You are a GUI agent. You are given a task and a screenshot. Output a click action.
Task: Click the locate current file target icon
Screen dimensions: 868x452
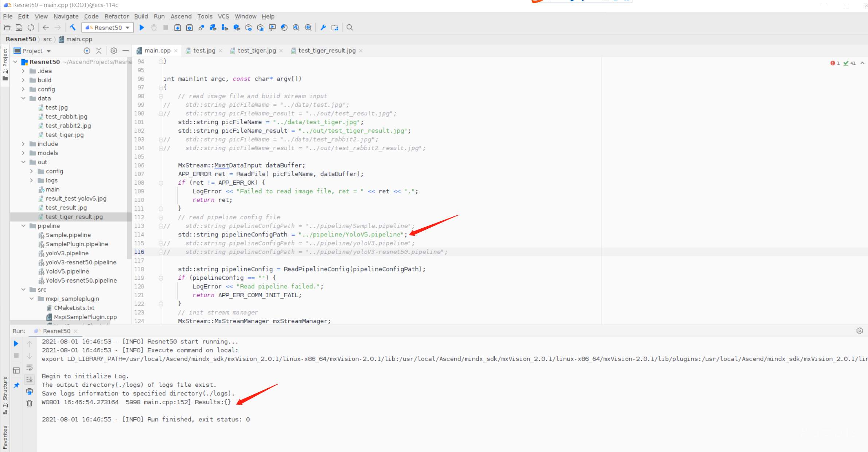[87, 51]
